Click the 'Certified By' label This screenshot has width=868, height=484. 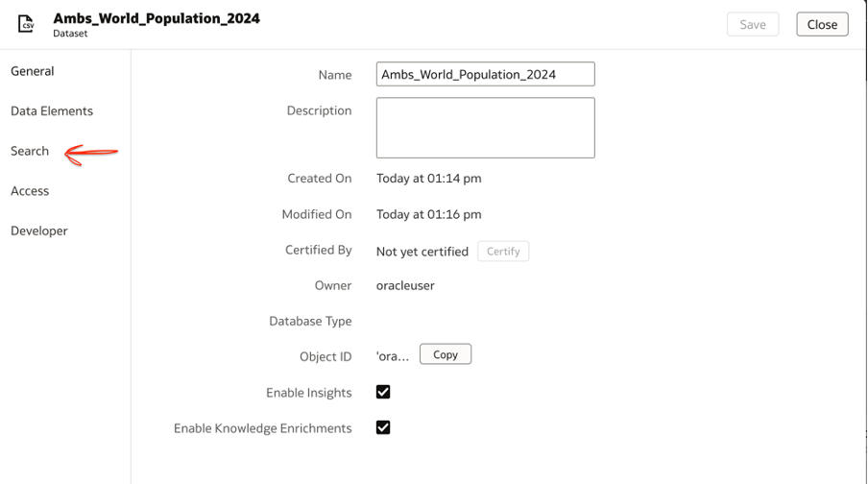pyautogui.click(x=319, y=250)
